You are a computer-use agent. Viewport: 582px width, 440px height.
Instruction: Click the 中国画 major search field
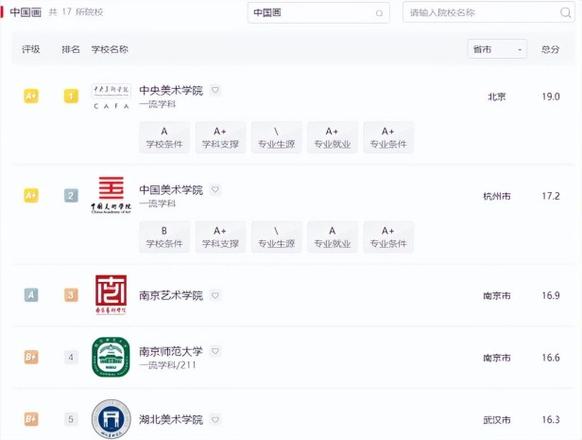[318, 13]
